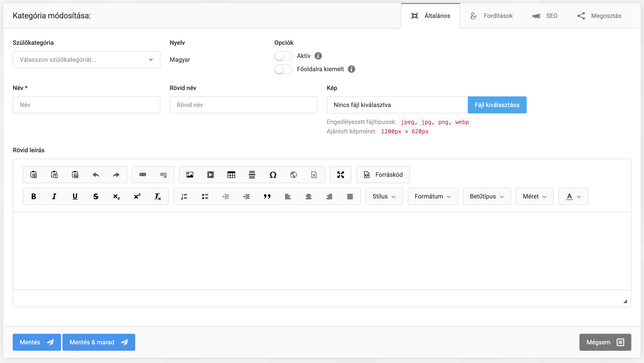Click into the Név input field
Screen dimensions: 644x363
86,105
